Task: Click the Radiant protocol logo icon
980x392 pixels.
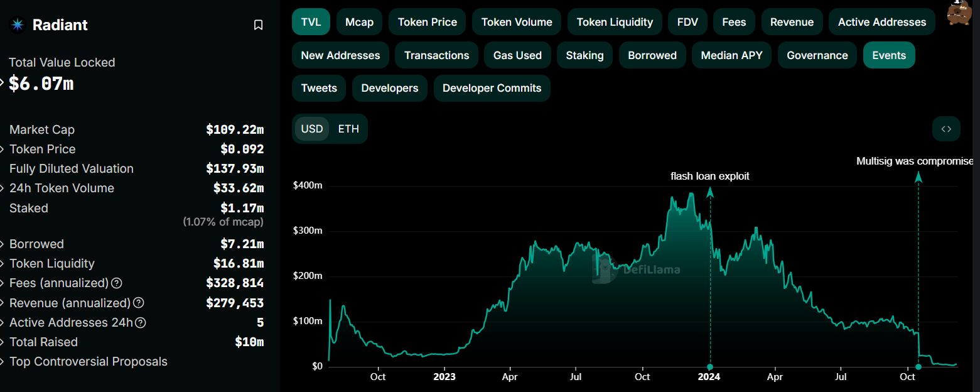Action: click(17, 25)
